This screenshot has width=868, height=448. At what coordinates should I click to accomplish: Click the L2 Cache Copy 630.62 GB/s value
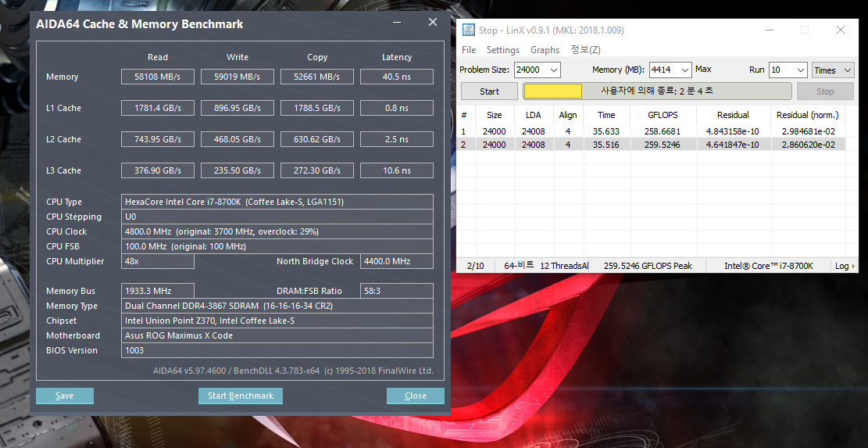pyautogui.click(x=317, y=139)
